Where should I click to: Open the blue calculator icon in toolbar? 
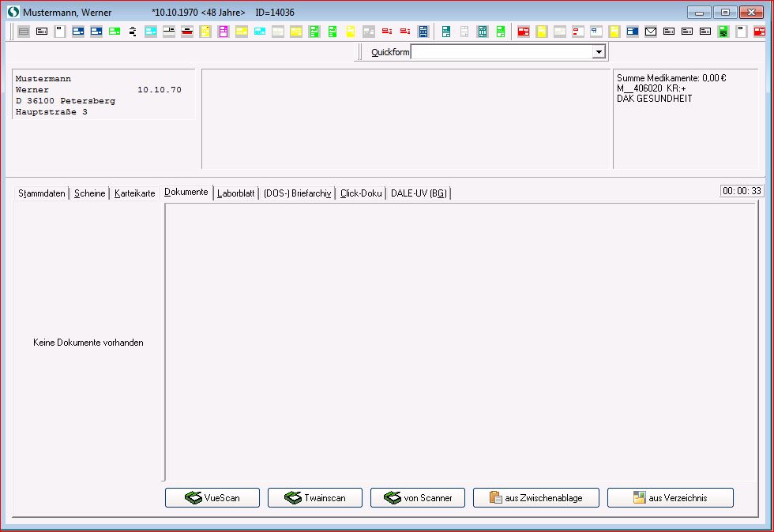(423, 32)
